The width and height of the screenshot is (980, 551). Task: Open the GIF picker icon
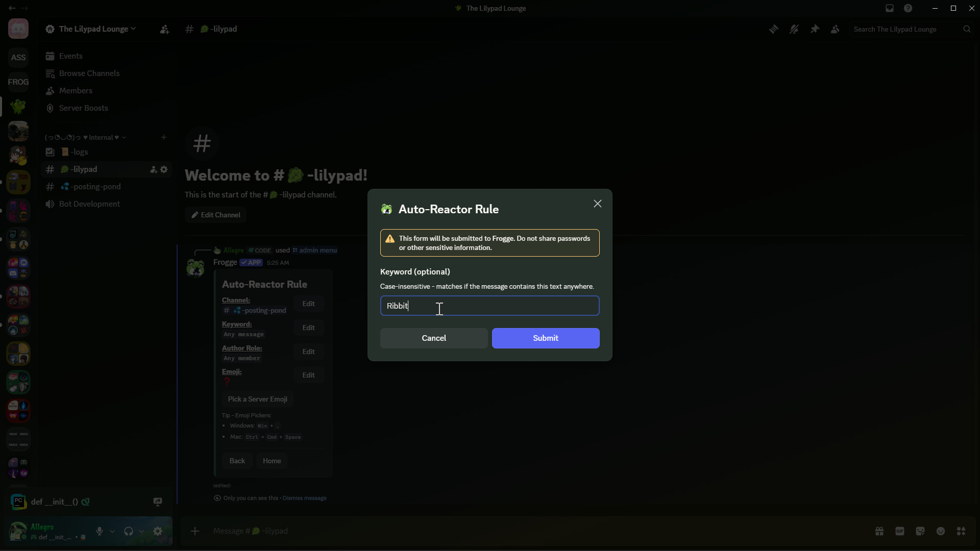900,531
